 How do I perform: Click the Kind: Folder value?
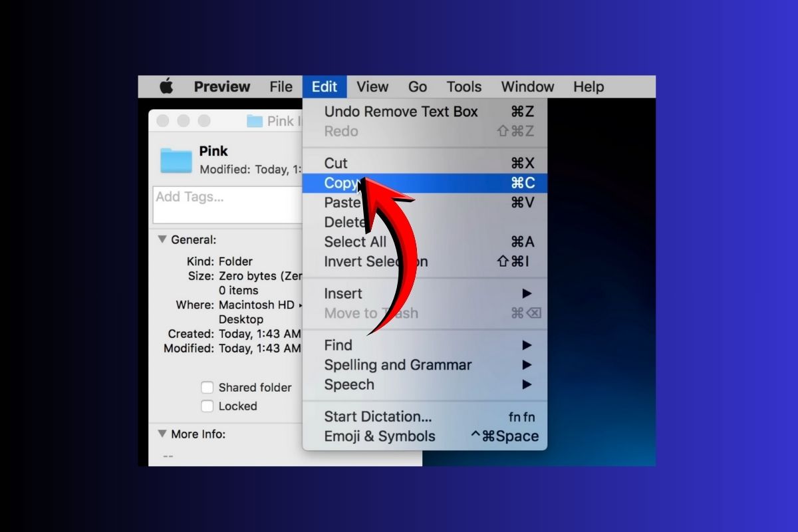click(x=235, y=261)
